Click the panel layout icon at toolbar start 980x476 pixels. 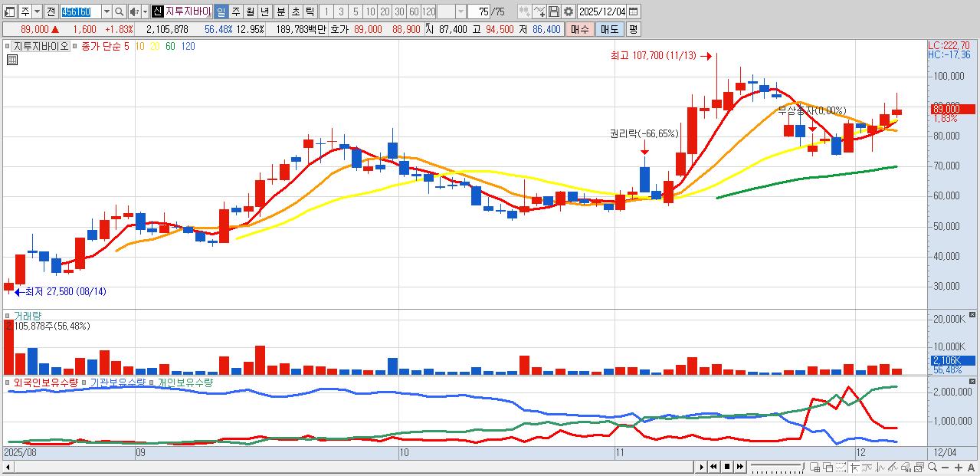click(9, 11)
